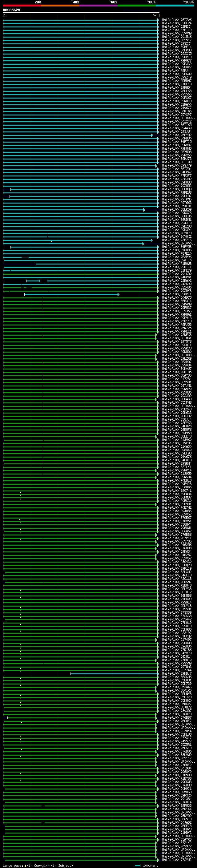The image size is (197, 868).
Task: Select hit label UniRef100_P53446
Action: click(177, 687)
